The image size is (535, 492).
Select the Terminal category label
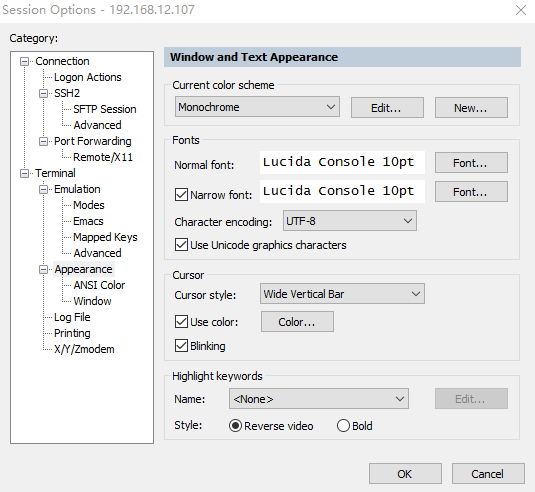pos(55,173)
